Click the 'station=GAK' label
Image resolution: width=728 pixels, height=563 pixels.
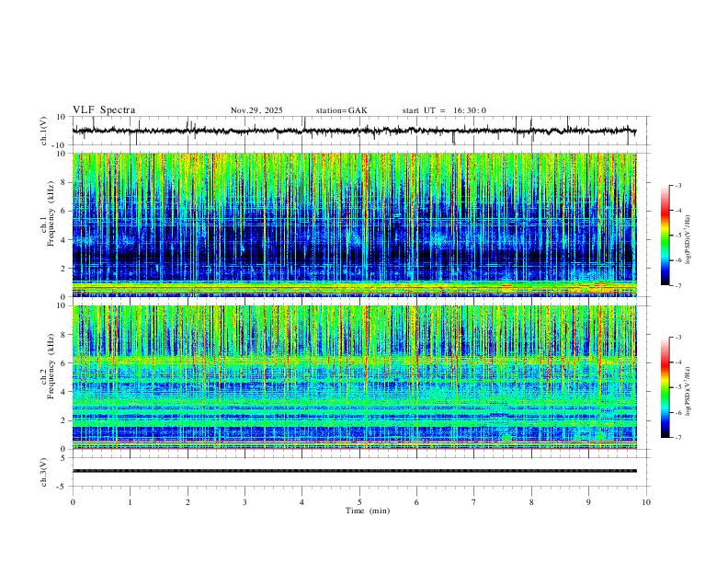click(x=341, y=110)
